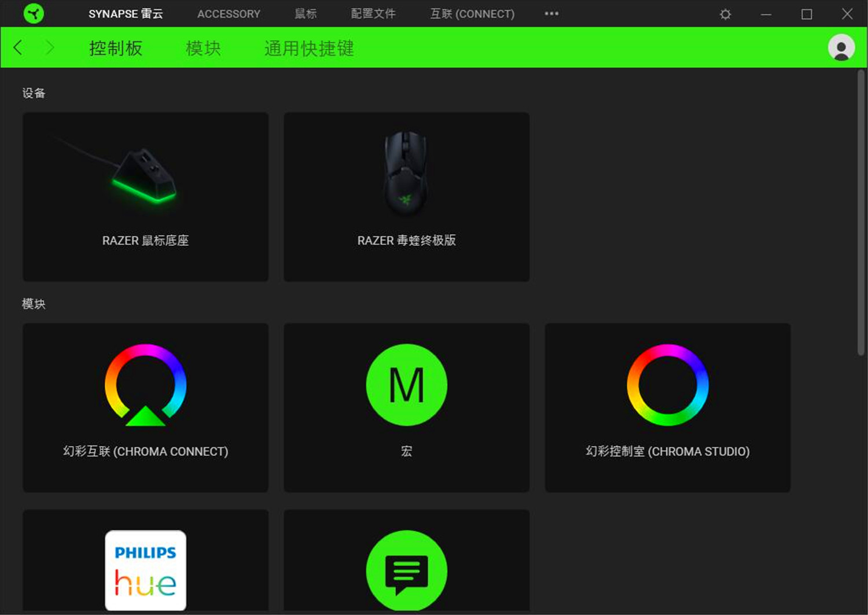
Task: Open the 互联 (CONNECT) tab
Action: 472,14
